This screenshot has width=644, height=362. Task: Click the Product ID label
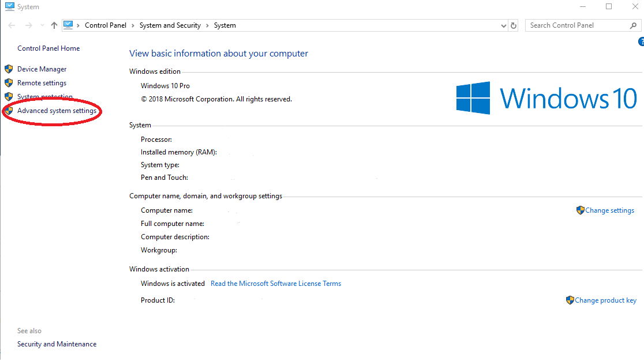point(158,300)
